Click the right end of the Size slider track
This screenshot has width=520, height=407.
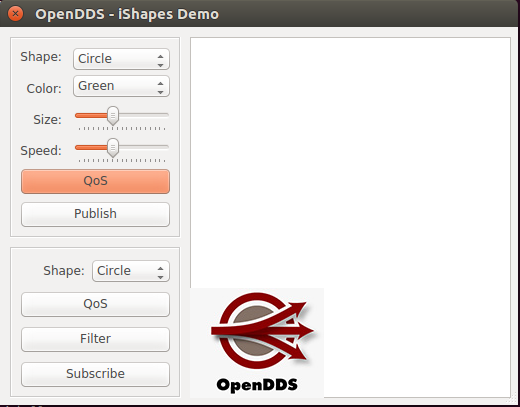click(x=166, y=115)
